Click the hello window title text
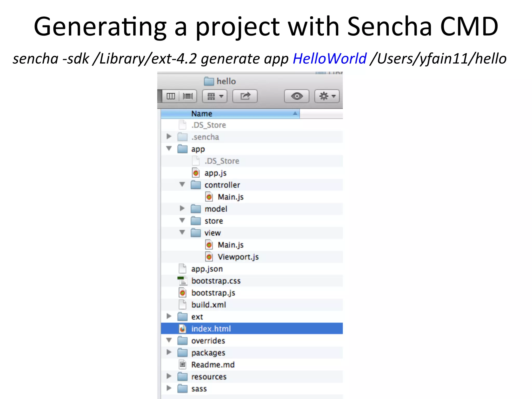 click(x=226, y=81)
